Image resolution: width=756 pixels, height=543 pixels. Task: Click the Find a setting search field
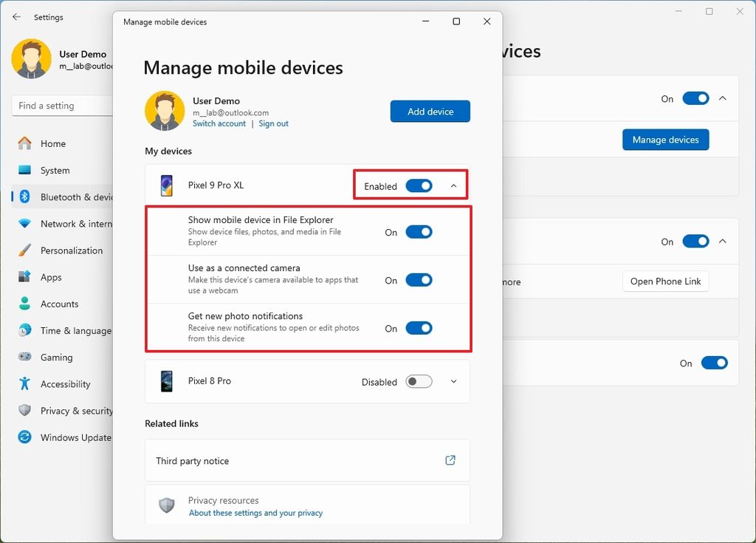pyautogui.click(x=63, y=106)
